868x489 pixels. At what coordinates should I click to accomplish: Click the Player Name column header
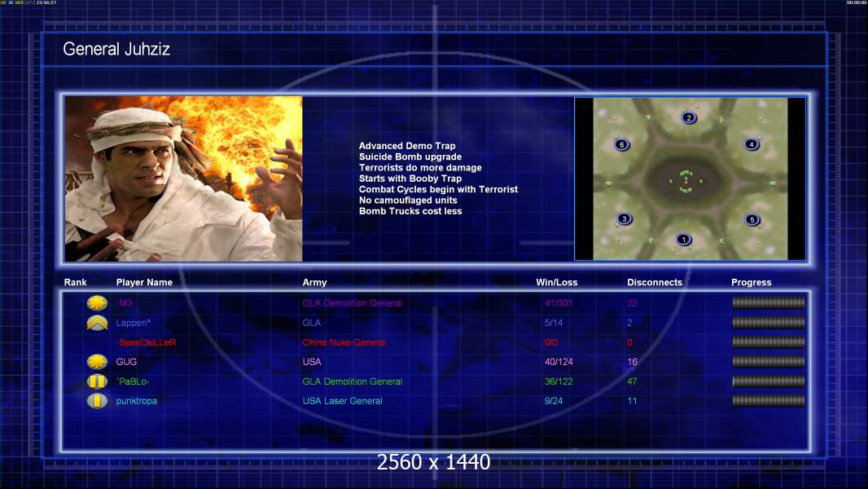coord(144,283)
